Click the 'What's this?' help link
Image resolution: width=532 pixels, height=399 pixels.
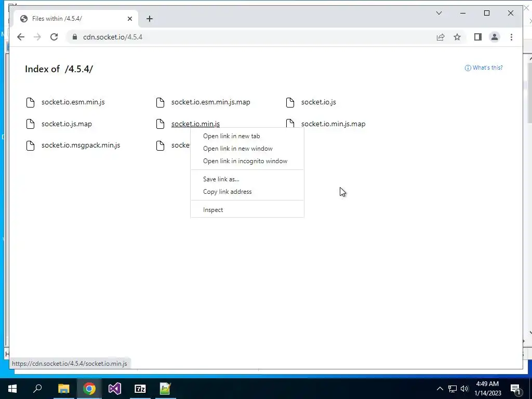484,68
